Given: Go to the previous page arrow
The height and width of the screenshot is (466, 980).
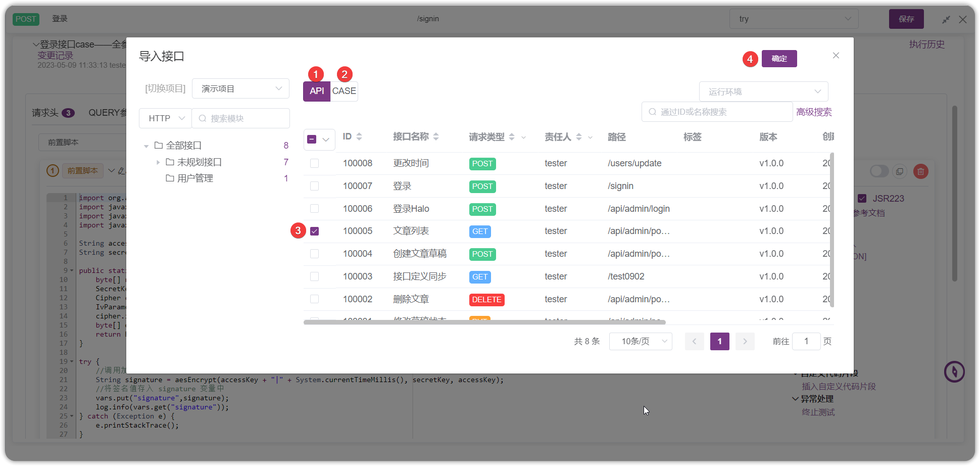Looking at the screenshot, I should coord(695,342).
